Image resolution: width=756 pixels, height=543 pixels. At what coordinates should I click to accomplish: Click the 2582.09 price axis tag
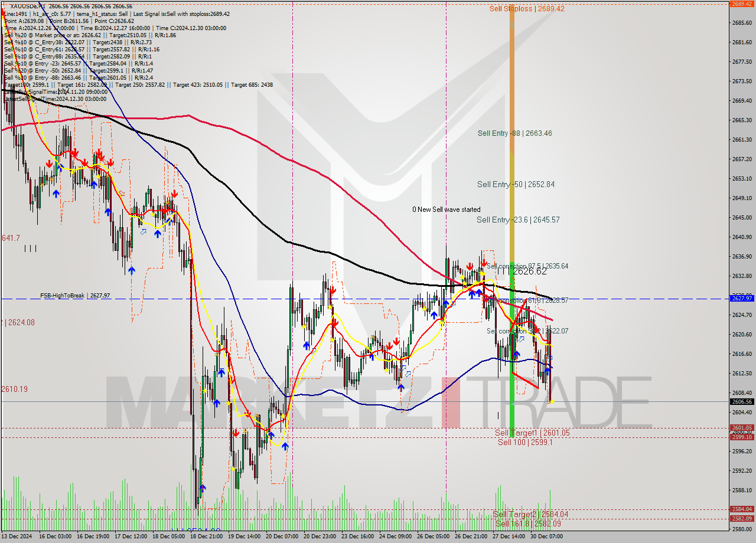(741, 519)
